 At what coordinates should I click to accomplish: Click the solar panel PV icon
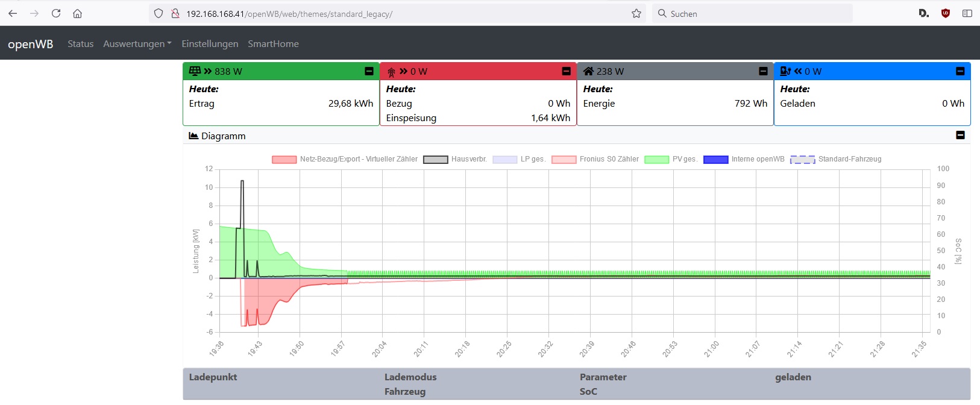click(x=195, y=71)
